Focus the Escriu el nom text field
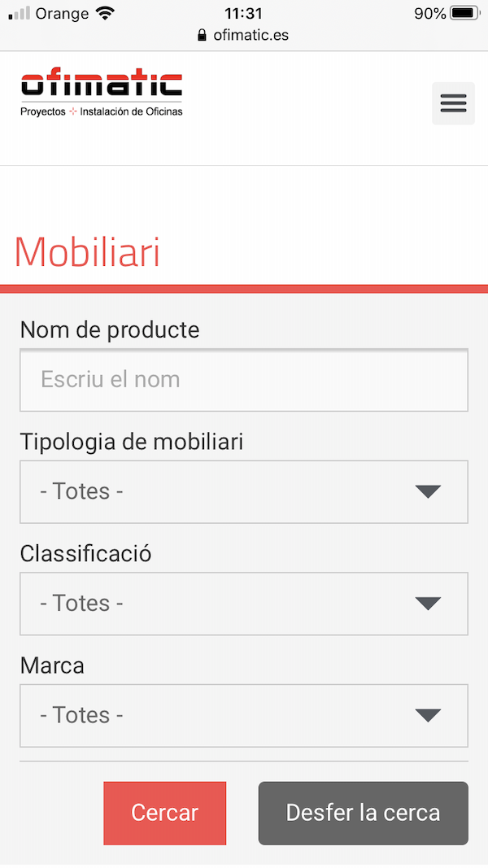 click(x=244, y=380)
